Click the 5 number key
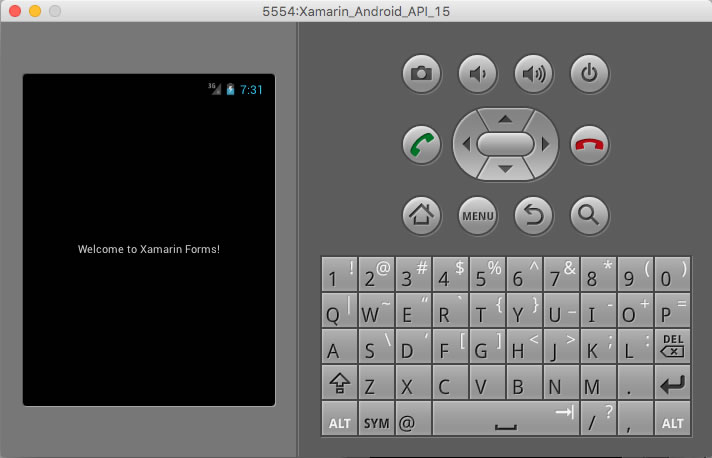The width and height of the screenshot is (712, 458). coord(487,274)
